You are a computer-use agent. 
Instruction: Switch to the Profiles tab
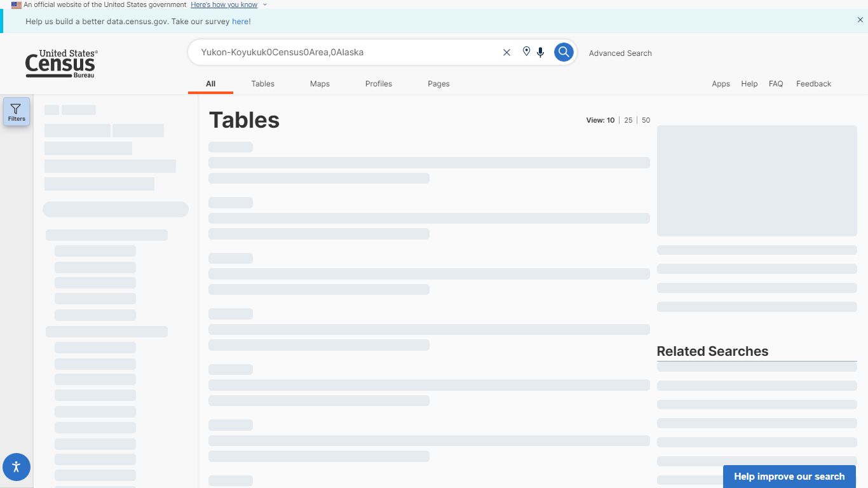[379, 84]
